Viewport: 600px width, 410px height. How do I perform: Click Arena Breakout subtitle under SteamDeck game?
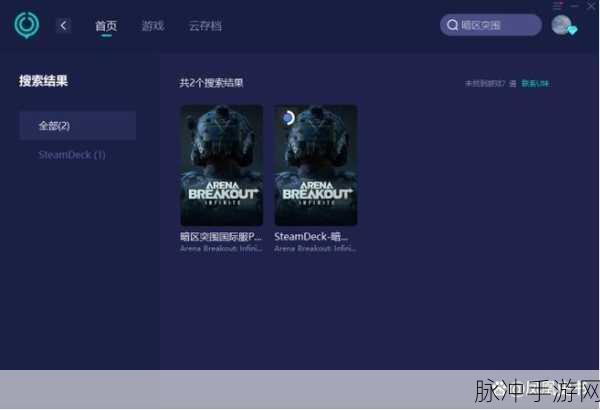[x=315, y=249]
